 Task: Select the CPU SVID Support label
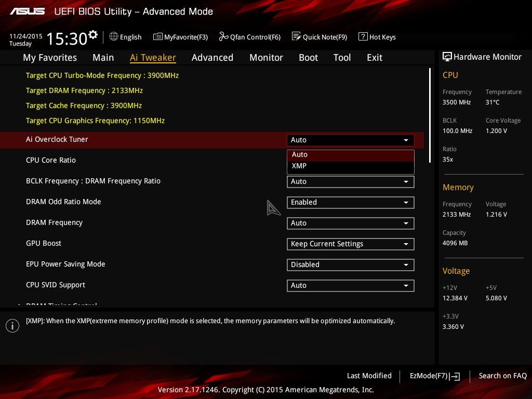56,285
